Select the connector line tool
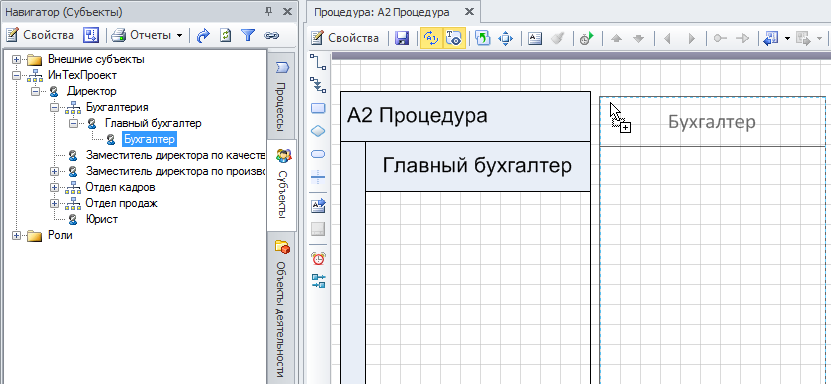The height and width of the screenshot is (384, 831). coord(318,62)
